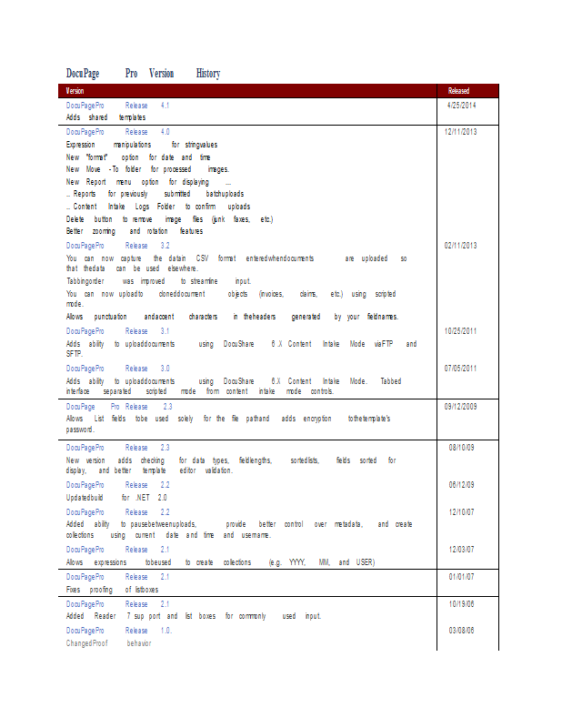Screen dimensions: 562x728
Task: Select the release date 02/11/2013
Action: click(460, 246)
